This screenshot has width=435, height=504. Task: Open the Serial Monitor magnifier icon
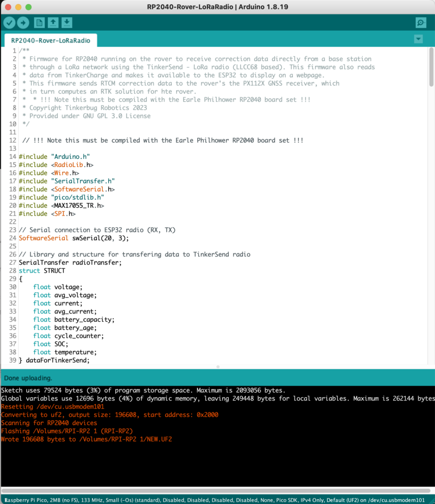click(421, 23)
